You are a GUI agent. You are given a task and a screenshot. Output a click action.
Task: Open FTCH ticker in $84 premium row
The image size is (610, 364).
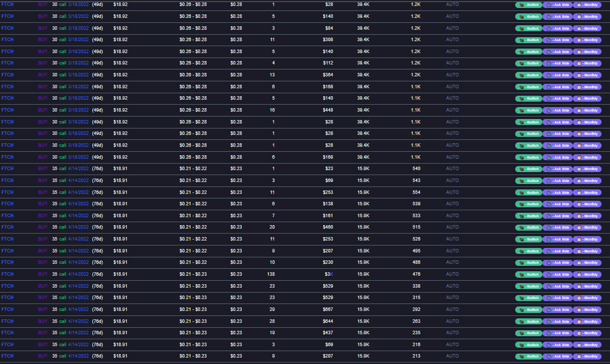click(x=8, y=28)
